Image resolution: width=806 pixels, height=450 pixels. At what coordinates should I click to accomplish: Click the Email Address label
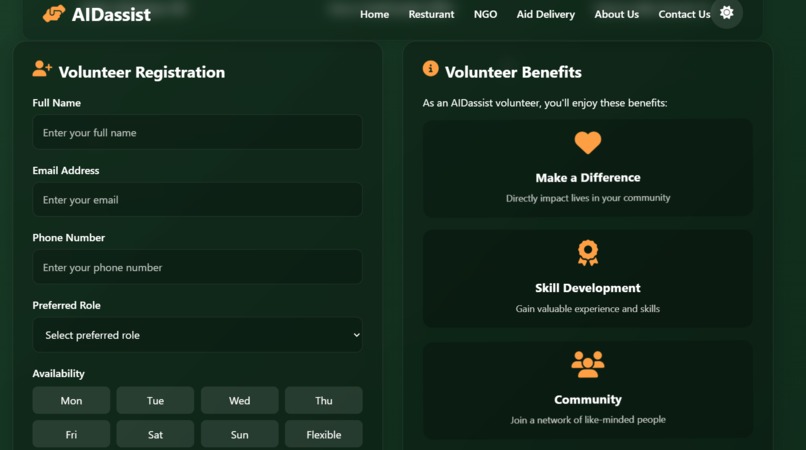point(66,170)
